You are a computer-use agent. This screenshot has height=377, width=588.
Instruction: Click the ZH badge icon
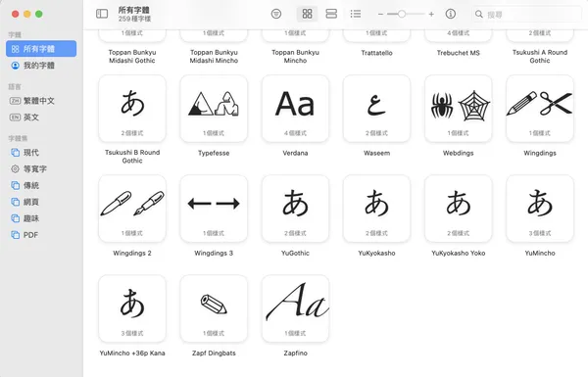(x=15, y=101)
